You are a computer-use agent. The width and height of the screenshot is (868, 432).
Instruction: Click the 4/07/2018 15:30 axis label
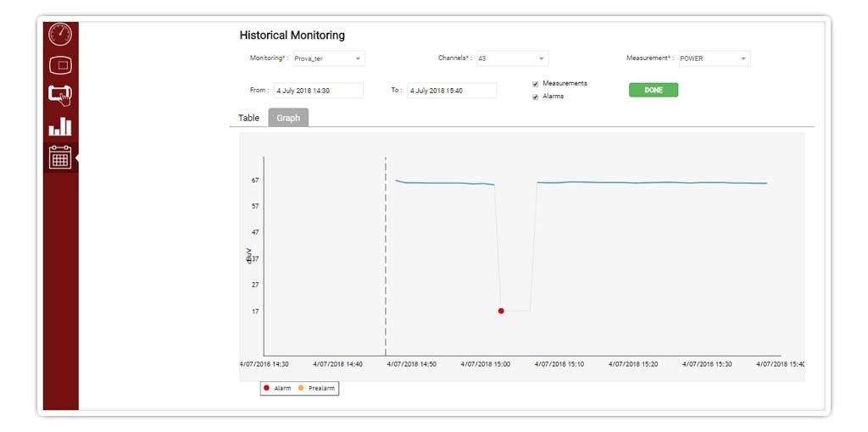coord(707,364)
